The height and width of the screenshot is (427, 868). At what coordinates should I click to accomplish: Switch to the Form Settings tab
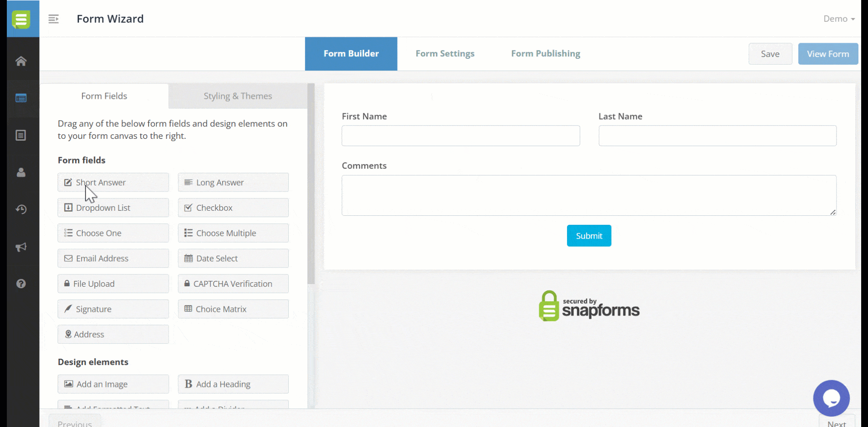coord(445,53)
